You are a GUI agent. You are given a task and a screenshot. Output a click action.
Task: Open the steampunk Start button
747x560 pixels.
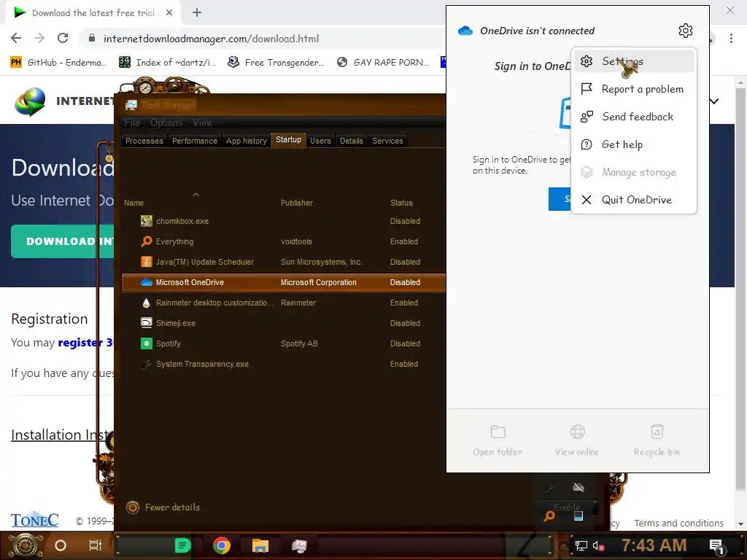click(x=26, y=545)
